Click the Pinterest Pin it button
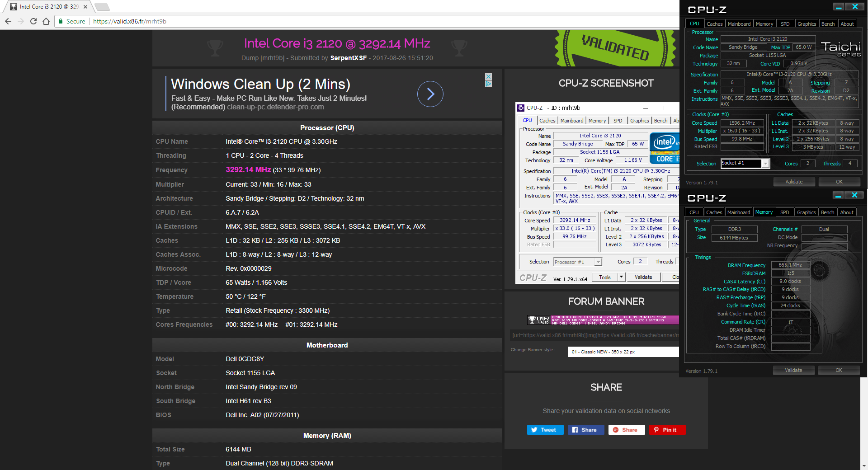This screenshot has width=868, height=470. click(x=667, y=430)
